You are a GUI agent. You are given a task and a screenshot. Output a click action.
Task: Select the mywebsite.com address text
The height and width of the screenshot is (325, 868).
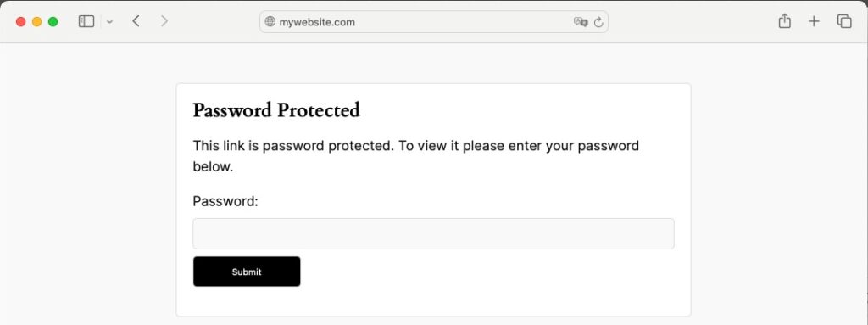(x=317, y=22)
